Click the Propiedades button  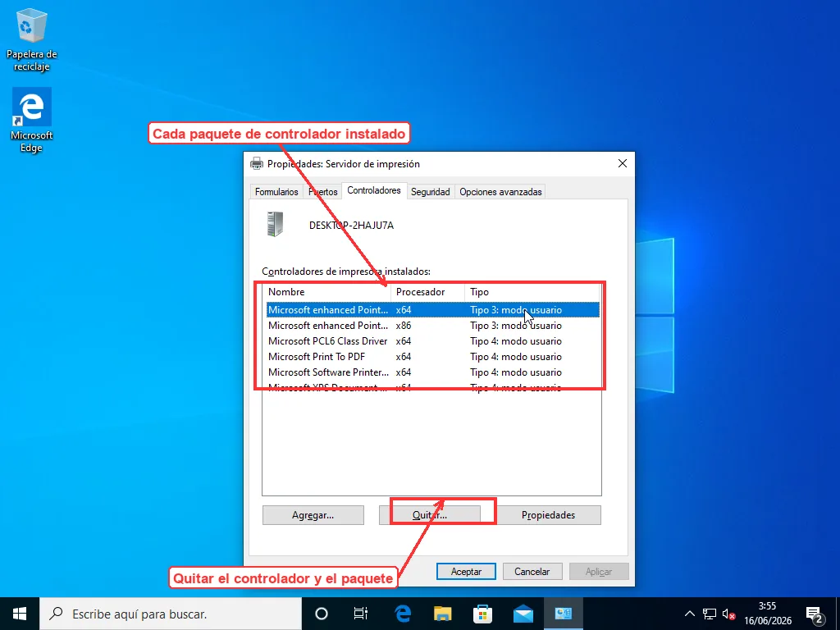[548, 515]
